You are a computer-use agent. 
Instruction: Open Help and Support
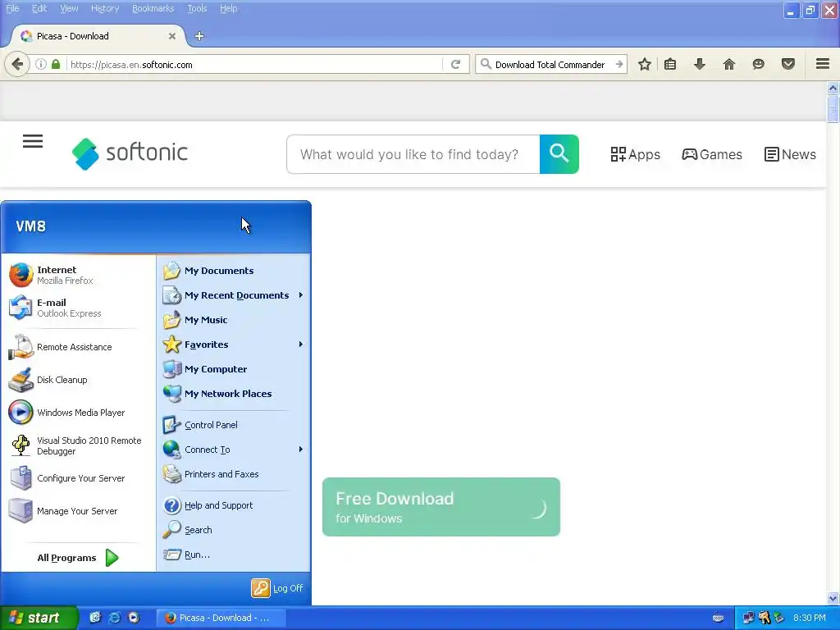click(x=234, y=505)
